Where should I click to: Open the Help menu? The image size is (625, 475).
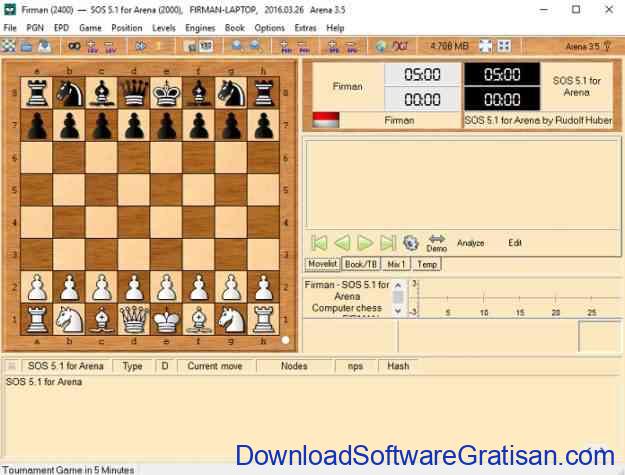coord(335,28)
